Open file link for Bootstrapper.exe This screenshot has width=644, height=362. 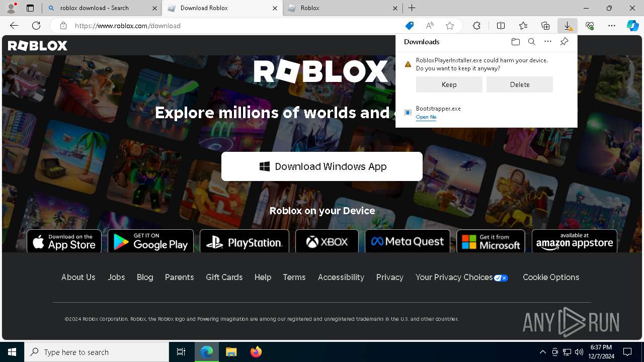[x=426, y=117]
